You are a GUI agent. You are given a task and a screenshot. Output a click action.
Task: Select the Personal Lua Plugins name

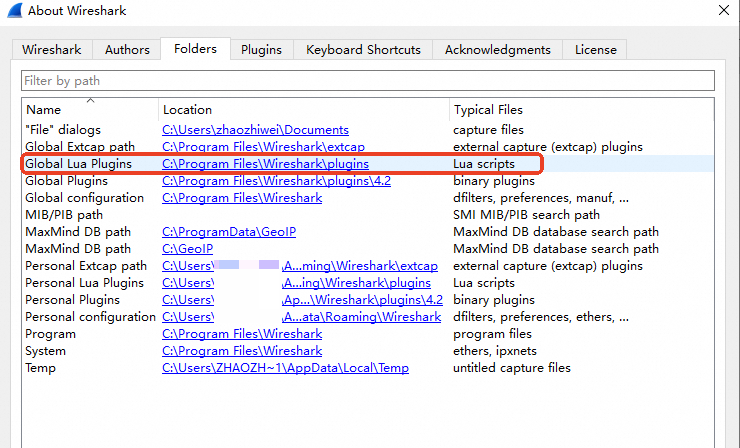pyautogui.click(x=84, y=283)
